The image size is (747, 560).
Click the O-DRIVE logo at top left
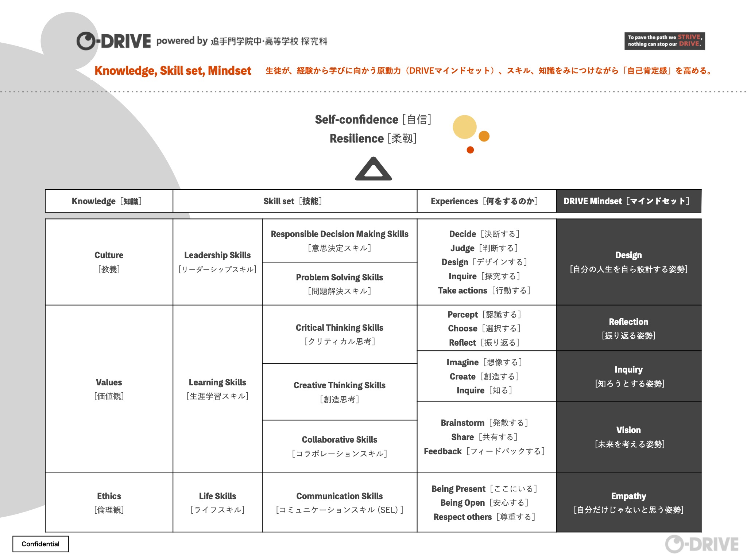click(113, 41)
